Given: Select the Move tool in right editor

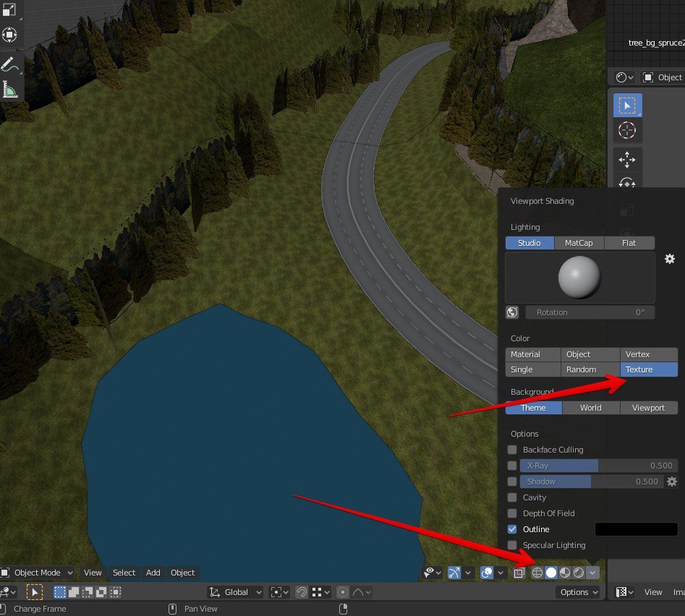Looking at the screenshot, I should (x=627, y=160).
